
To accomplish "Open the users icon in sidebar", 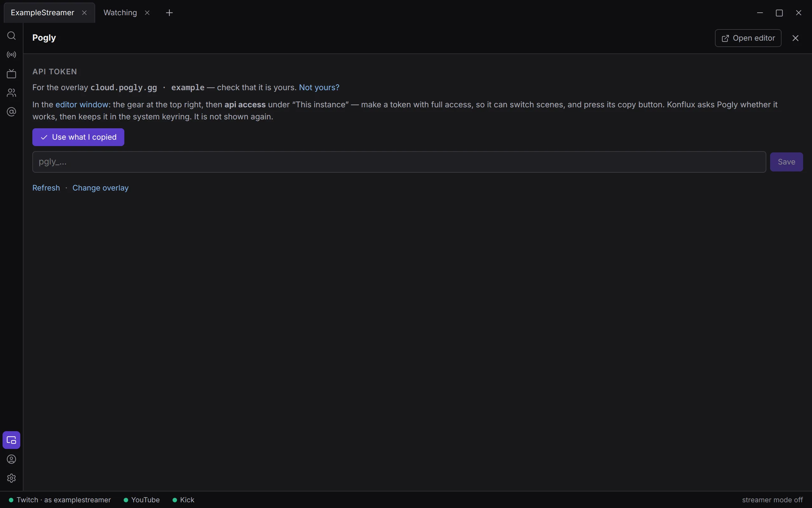I will pyautogui.click(x=11, y=93).
